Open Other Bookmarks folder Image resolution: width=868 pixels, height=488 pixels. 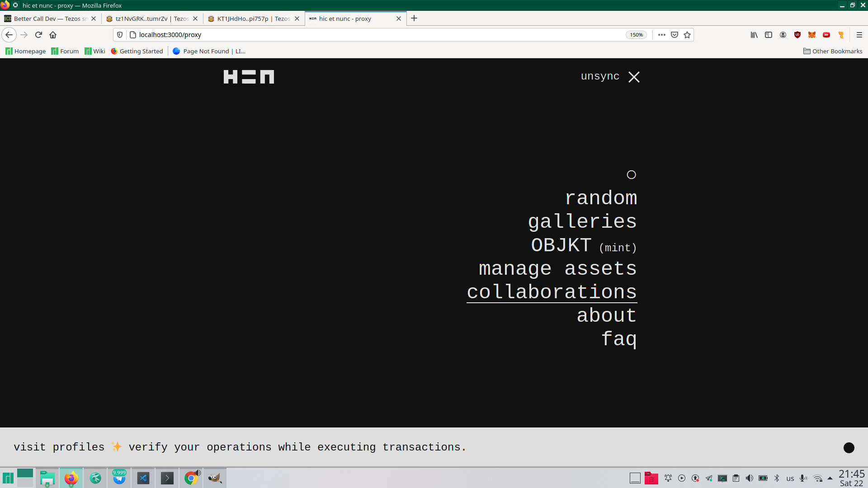click(833, 51)
